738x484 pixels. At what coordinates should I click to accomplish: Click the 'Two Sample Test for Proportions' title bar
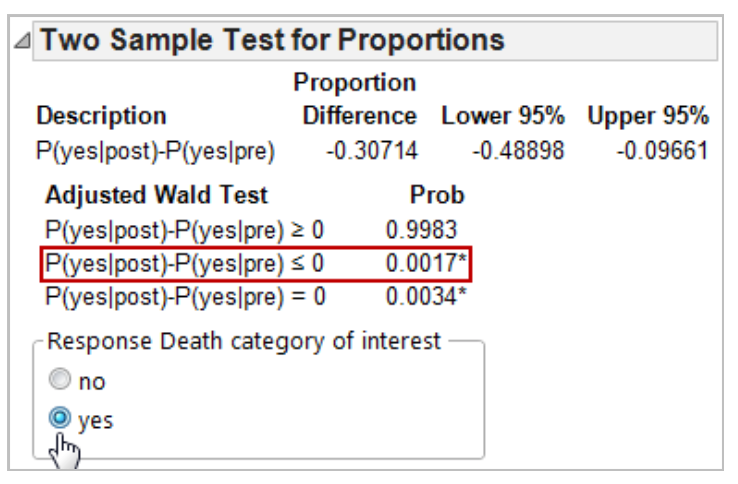coord(375,40)
